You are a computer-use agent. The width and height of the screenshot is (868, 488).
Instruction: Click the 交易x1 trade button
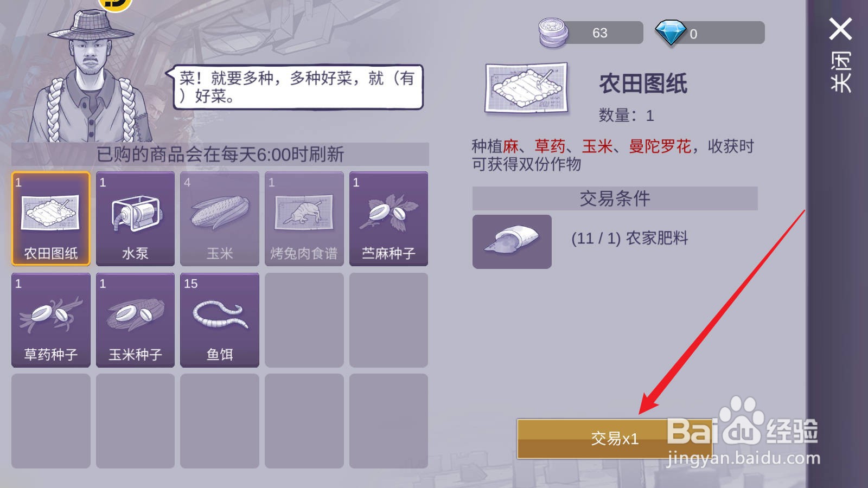(615, 439)
